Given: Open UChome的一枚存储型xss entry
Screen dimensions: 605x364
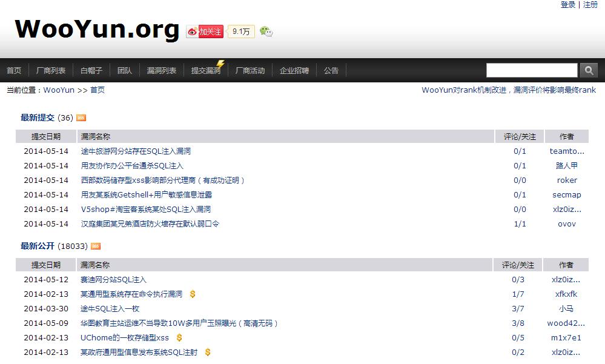Looking at the screenshot, I should (125, 338).
